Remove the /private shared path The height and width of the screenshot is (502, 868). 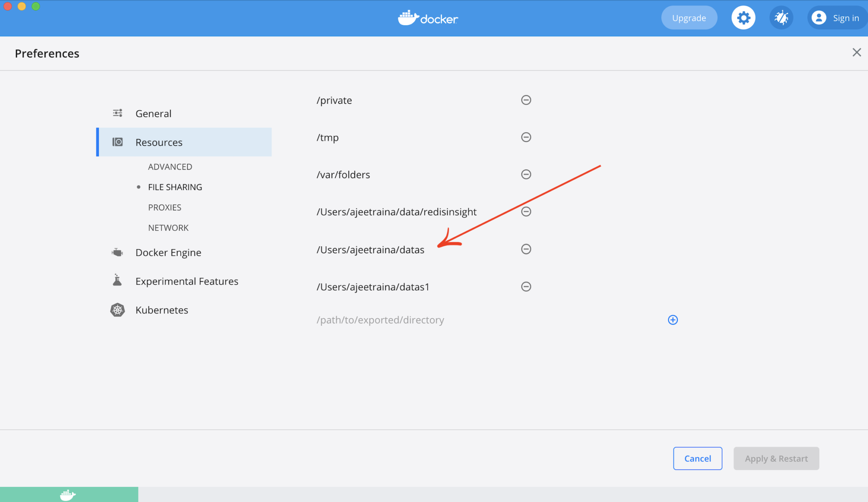(526, 100)
